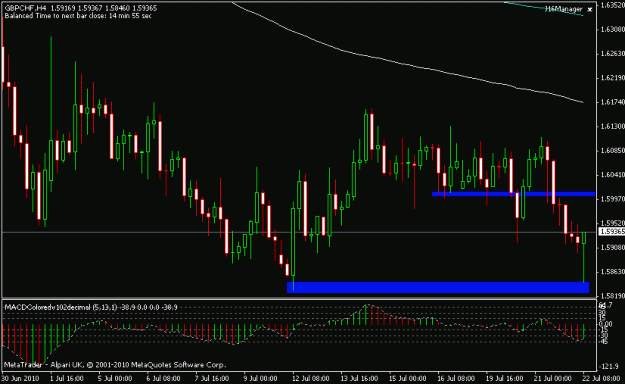Click the last green candle at chart's right edge
Image resolution: width=625 pixels, height=384 pixels.
584,238
